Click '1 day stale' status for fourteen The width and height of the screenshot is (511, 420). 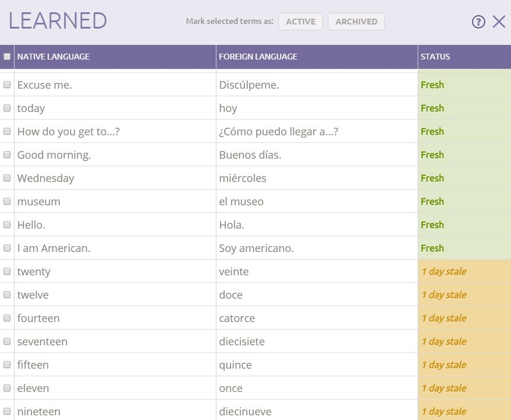tap(444, 318)
